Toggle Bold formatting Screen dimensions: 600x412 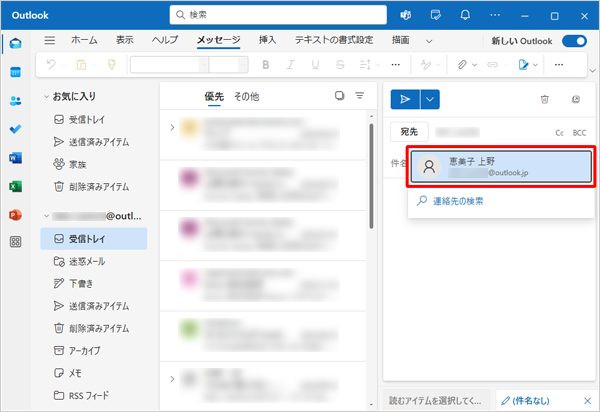point(266,65)
